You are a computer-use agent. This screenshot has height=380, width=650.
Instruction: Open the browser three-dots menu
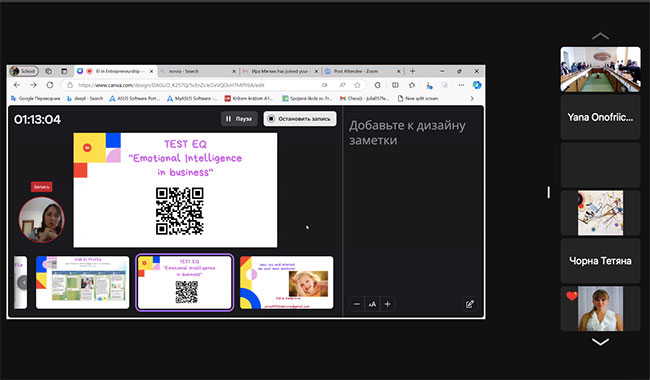461,85
